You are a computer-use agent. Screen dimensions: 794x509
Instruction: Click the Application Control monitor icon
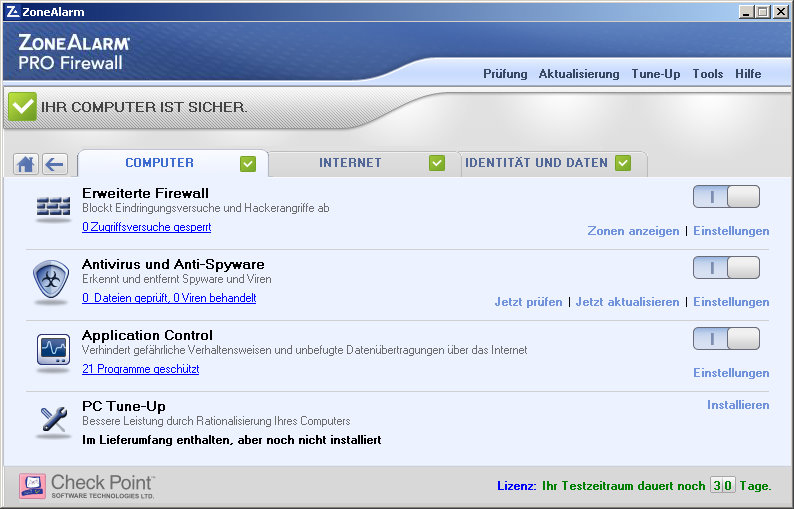(x=53, y=351)
